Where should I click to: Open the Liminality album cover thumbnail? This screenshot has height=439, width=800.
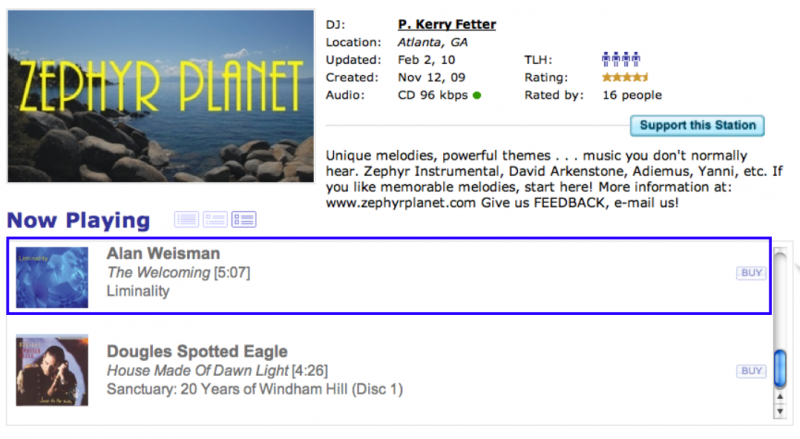(x=52, y=277)
